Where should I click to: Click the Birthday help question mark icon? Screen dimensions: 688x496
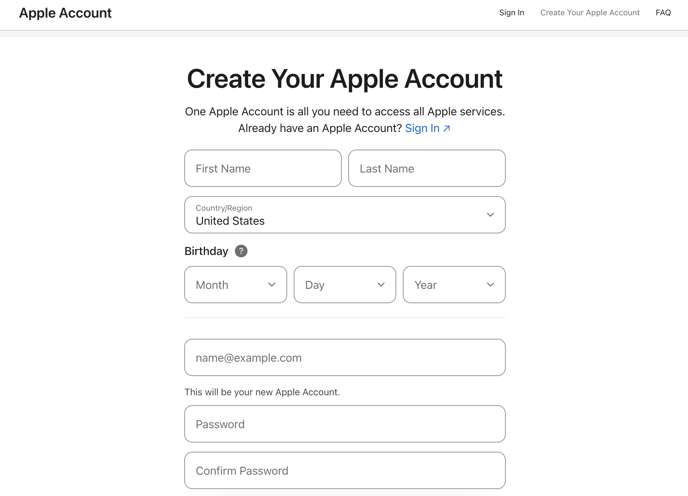[241, 251]
